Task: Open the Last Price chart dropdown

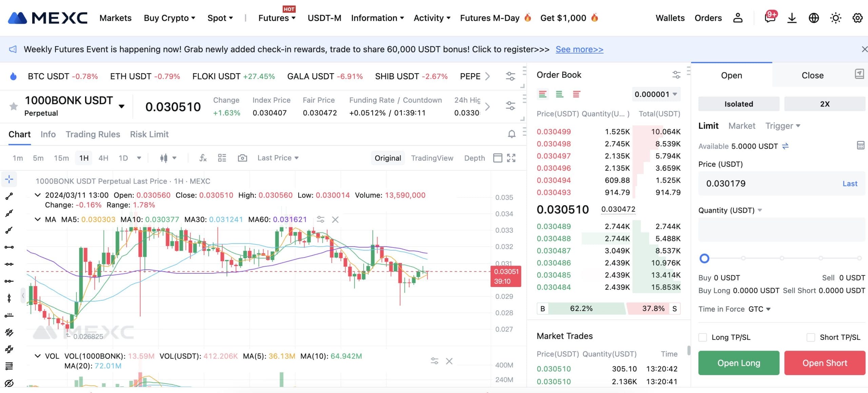Action: (278, 158)
